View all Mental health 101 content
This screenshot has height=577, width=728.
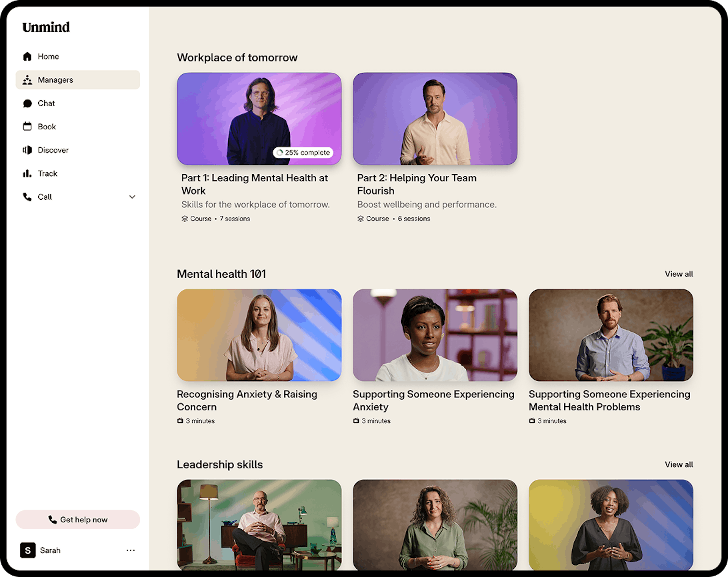(678, 274)
